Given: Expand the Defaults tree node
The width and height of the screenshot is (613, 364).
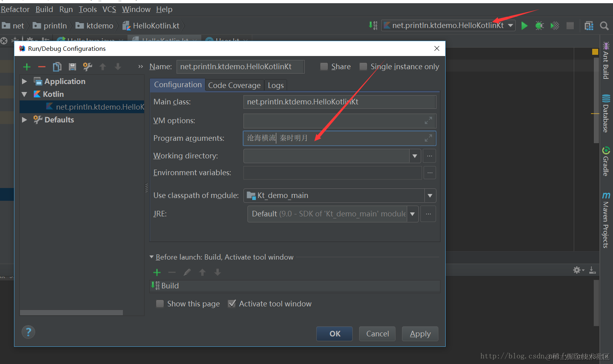Looking at the screenshot, I should point(24,120).
